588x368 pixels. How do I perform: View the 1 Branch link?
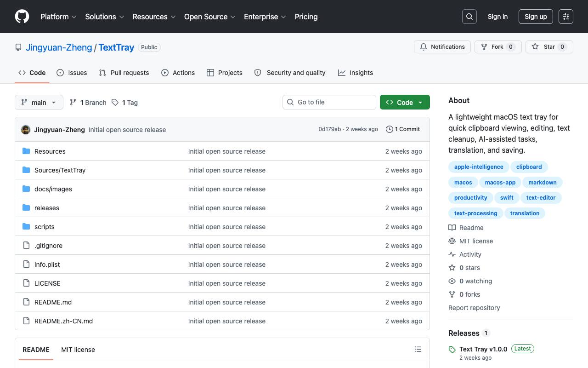click(88, 103)
